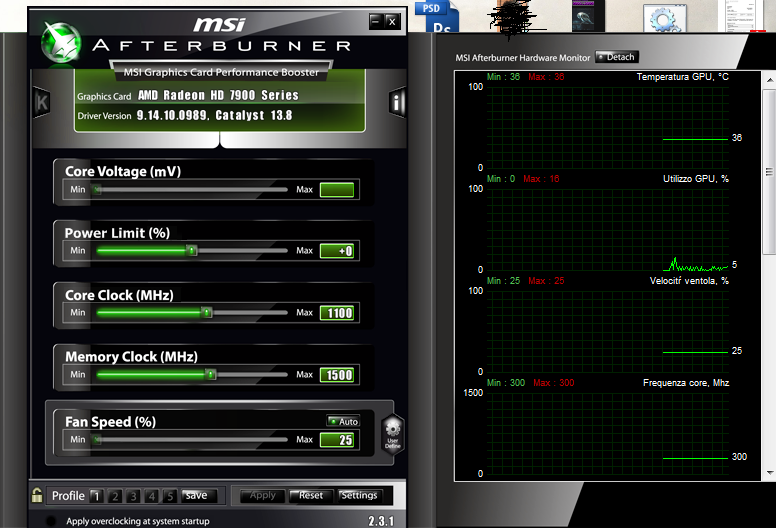776x528 pixels.
Task: Open the gear settings desktop icon
Action: (x=665, y=18)
